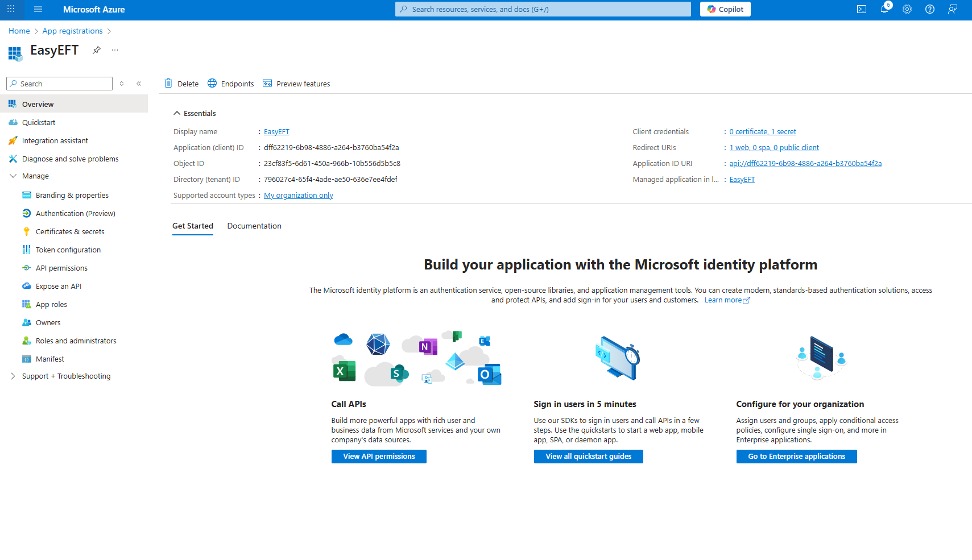Image resolution: width=972 pixels, height=560 pixels.
Task: Open the feedback icon in header
Action: [953, 9]
